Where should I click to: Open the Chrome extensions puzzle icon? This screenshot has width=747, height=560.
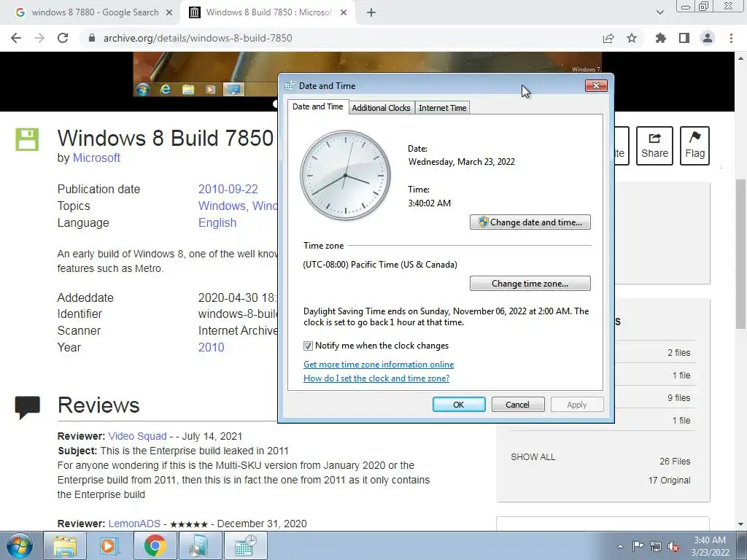click(661, 38)
